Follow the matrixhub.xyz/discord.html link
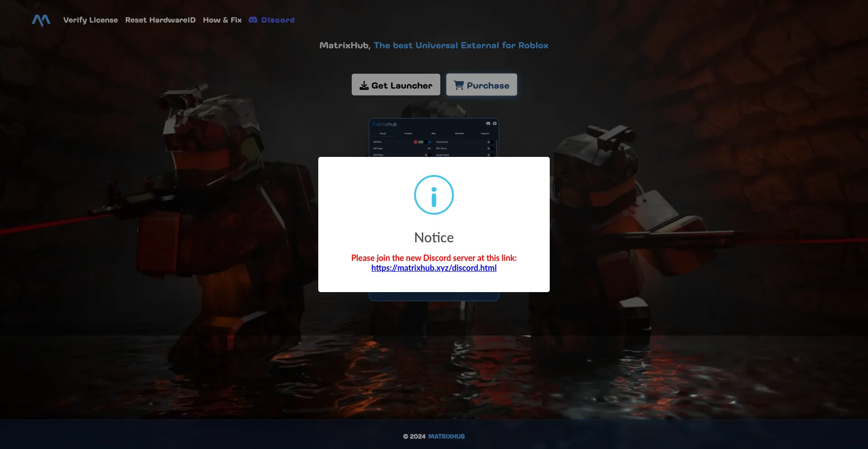This screenshot has height=449, width=868. pyautogui.click(x=434, y=268)
